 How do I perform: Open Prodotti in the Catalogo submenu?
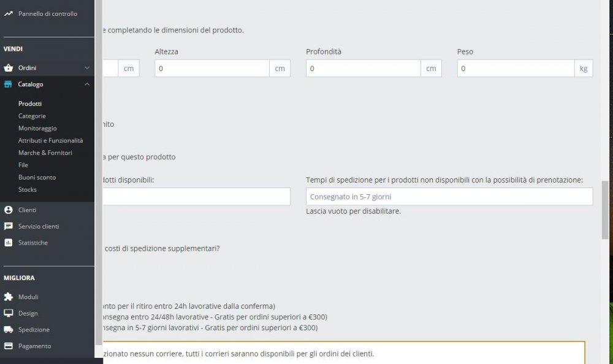click(29, 104)
